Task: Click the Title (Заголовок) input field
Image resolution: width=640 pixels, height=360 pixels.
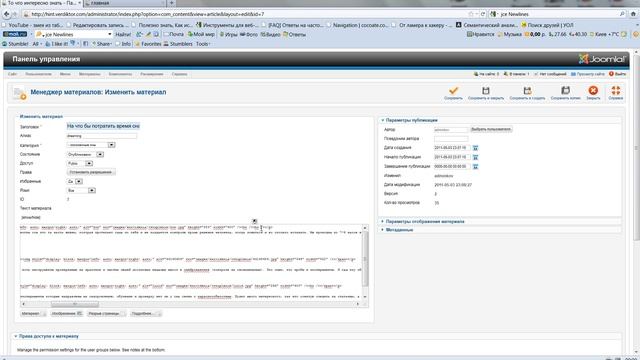Action: (x=103, y=126)
